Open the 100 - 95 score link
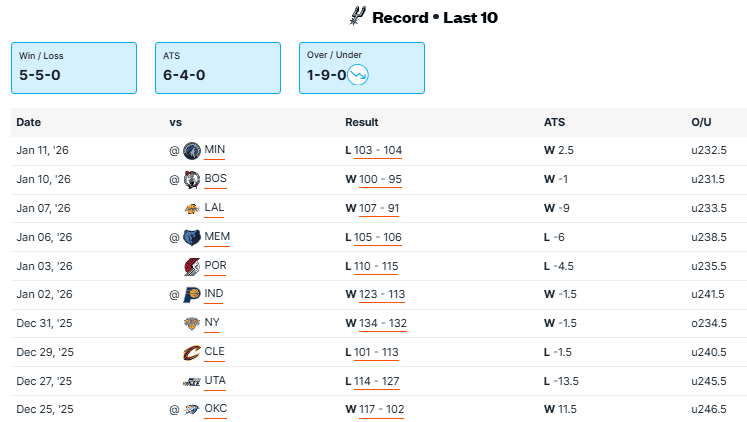 pyautogui.click(x=378, y=179)
